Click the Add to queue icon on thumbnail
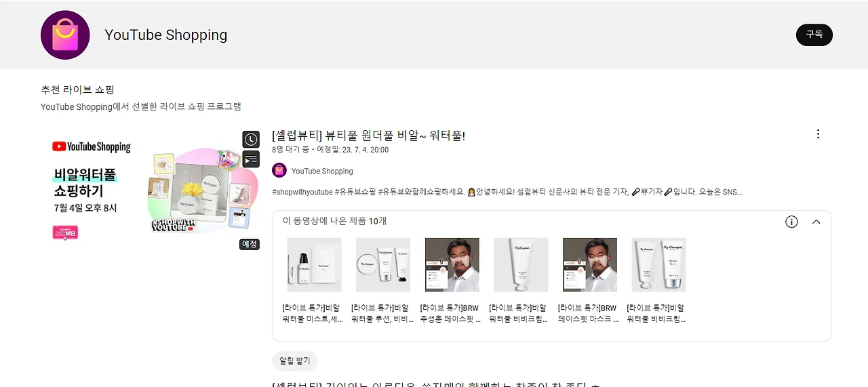This screenshot has width=868, height=387. (251, 159)
